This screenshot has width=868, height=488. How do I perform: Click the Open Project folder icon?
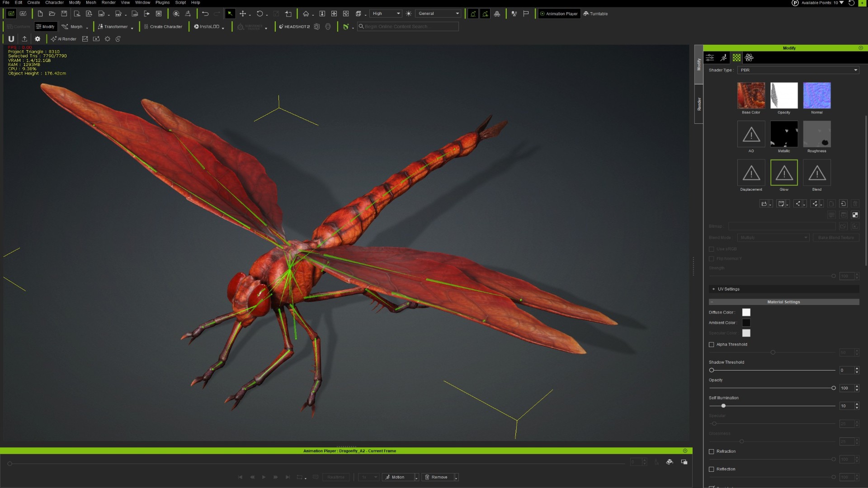pyautogui.click(x=52, y=14)
